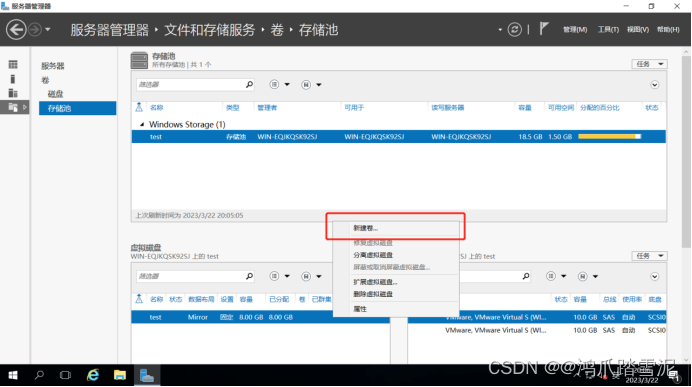This screenshot has height=387, width=692.
Task: Select 存储池 in the navigation pane
Action: (78, 108)
